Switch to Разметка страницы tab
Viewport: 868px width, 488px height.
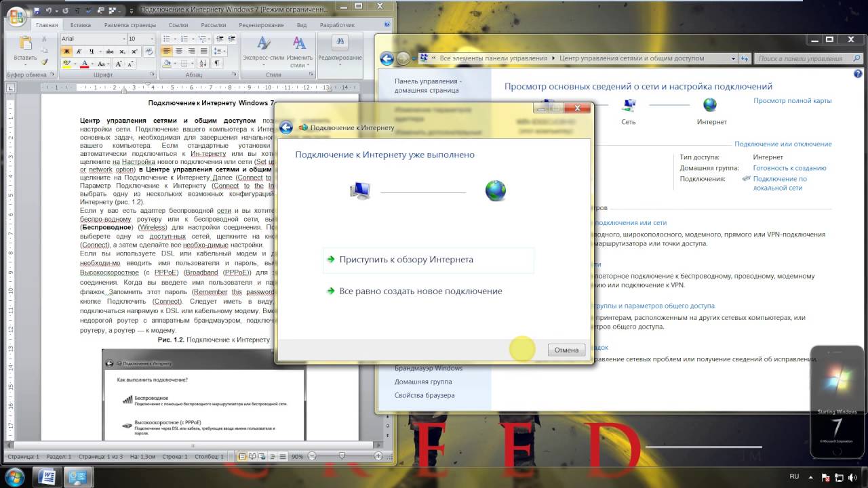click(130, 25)
